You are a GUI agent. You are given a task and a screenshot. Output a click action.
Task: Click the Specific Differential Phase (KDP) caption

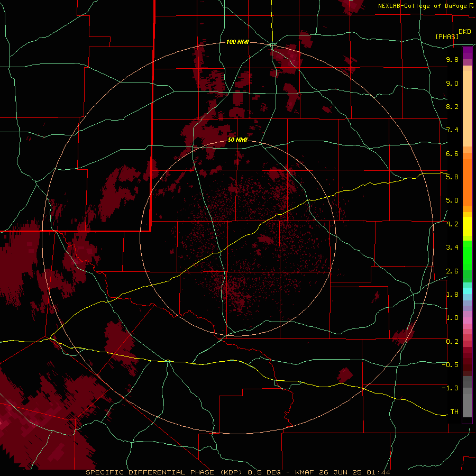[x=165, y=472]
